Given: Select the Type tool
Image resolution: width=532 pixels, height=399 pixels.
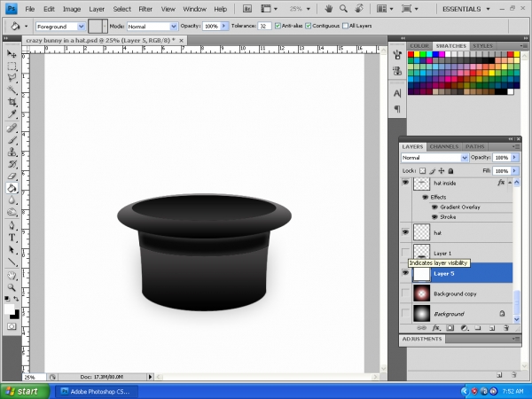Looking at the screenshot, I should [x=12, y=238].
